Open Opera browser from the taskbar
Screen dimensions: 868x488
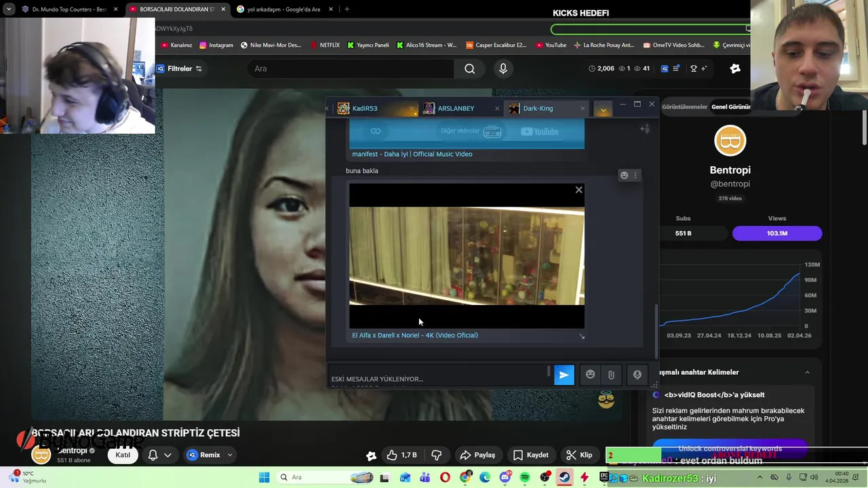[445, 478]
